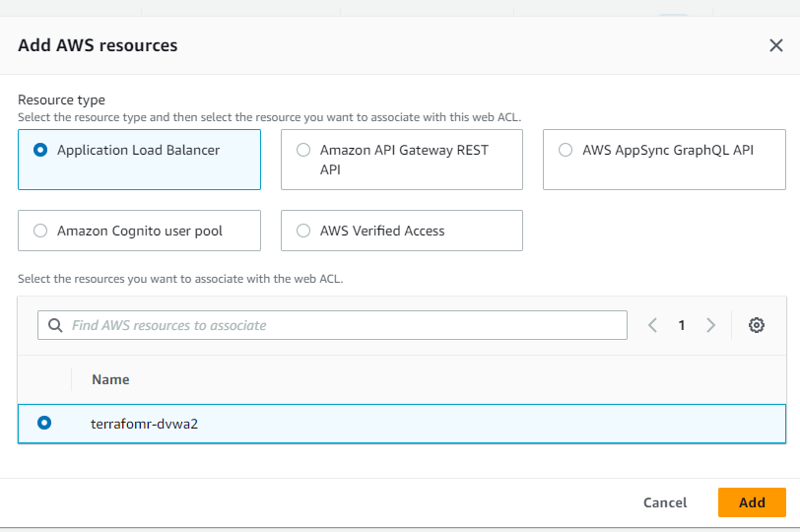Select Application Load Balancer resource type
This screenshot has height=532, width=800.
(139, 160)
